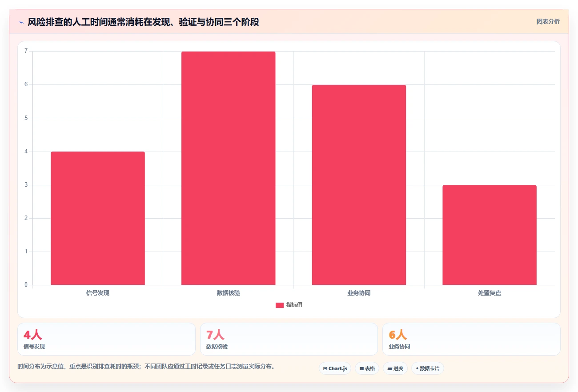Click the 指标值 legend text
Viewport: 578px width, 392px height.
pyautogui.click(x=294, y=305)
